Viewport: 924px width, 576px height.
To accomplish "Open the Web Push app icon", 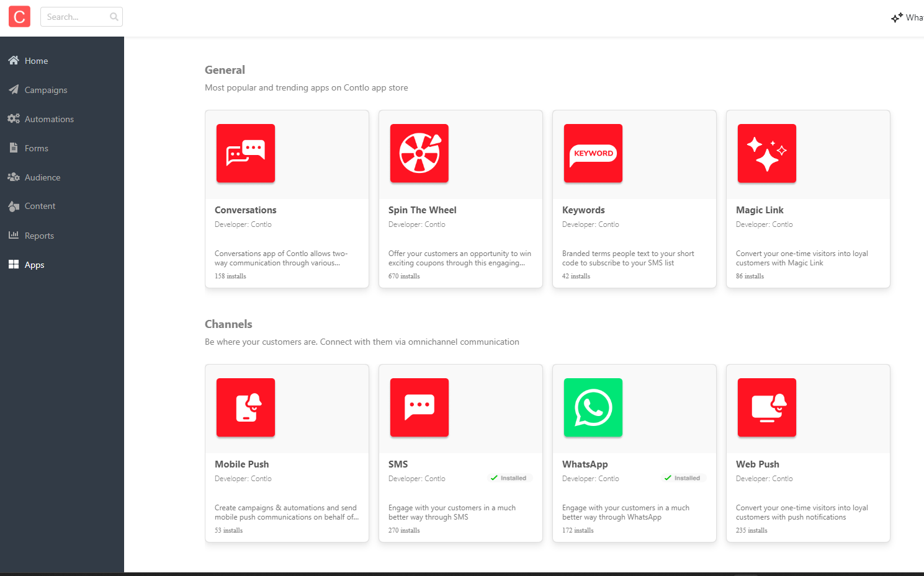I will coord(767,407).
